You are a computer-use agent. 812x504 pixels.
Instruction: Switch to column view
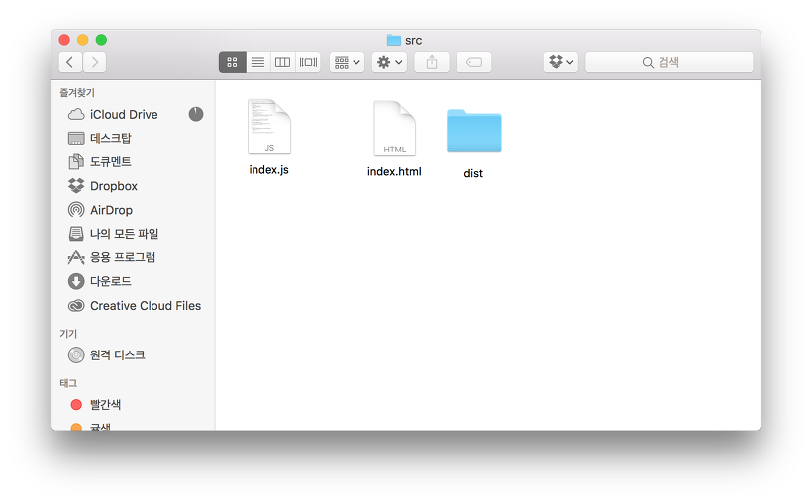pyautogui.click(x=283, y=62)
